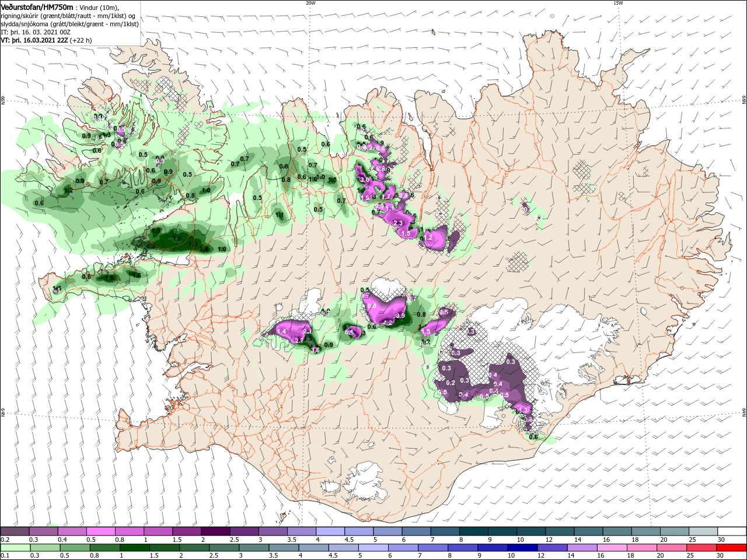Click the darkest green 1–1.5 lower legend swatch

click(135, 548)
